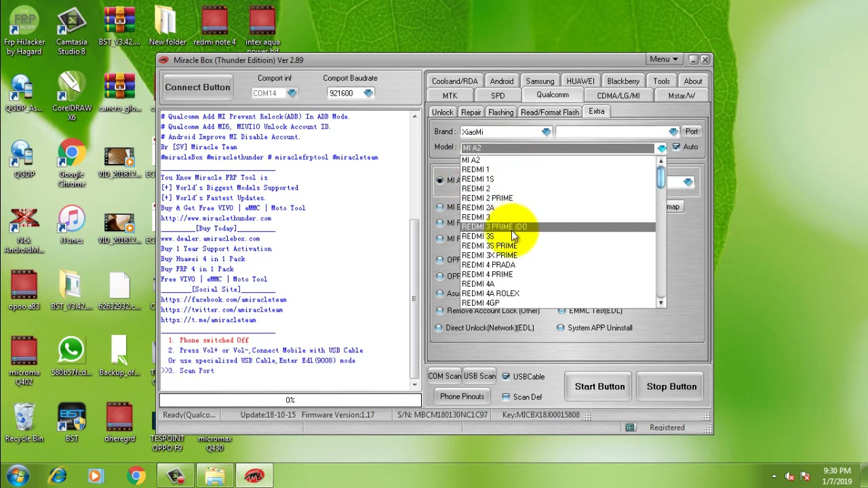Screen dimensions: 868x488
Task: Open Frp HiJacker by Hagard desktop icon
Action: (24, 31)
